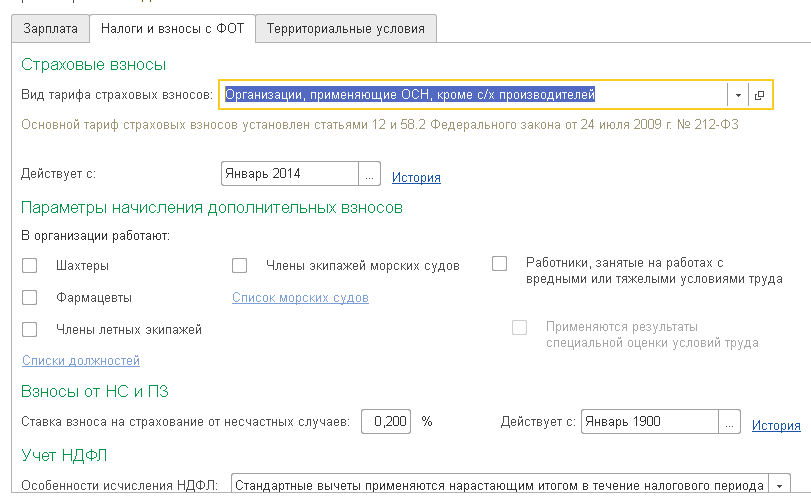Click ellipsis button next to Январь 2014
The height and width of the screenshot is (500, 811).
[x=370, y=174]
